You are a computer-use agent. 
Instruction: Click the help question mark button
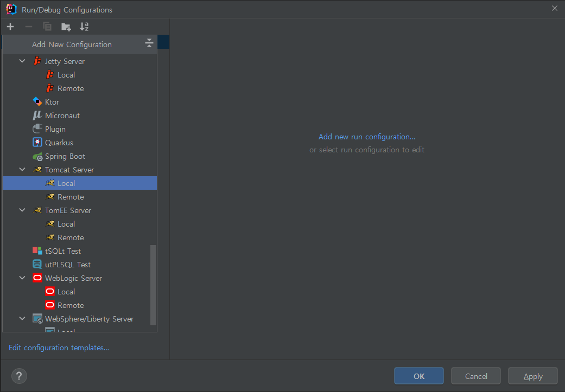19,376
